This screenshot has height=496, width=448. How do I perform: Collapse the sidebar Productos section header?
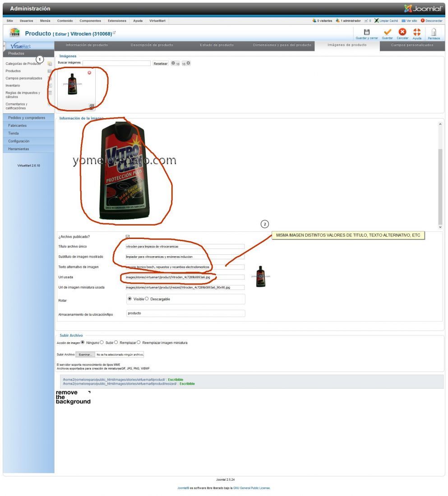click(28, 54)
